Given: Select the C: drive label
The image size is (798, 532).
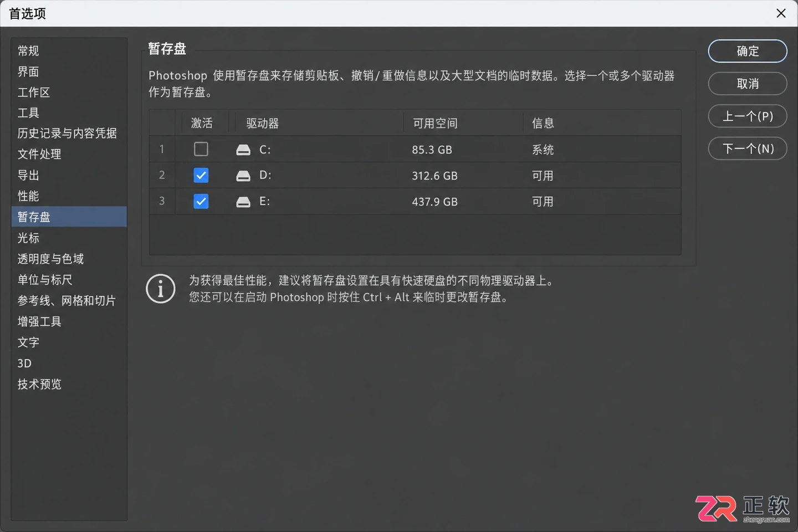Looking at the screenshot, I should point(265,150).
